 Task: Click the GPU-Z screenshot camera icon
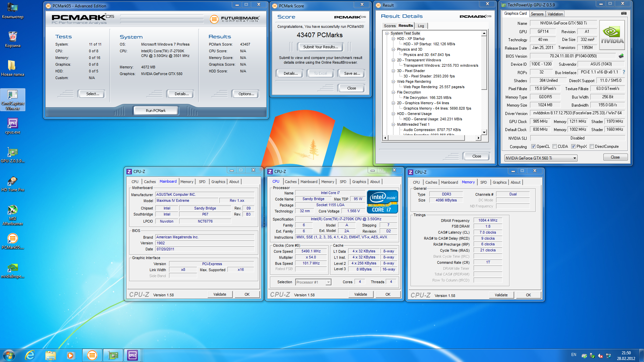pos(624,13)
